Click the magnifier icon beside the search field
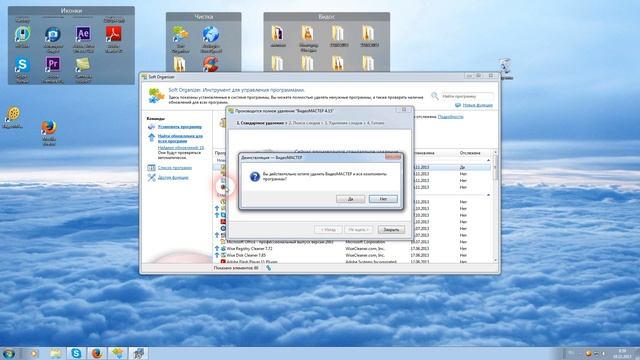Viewport: 640px width, 360px height. (435, 96)
